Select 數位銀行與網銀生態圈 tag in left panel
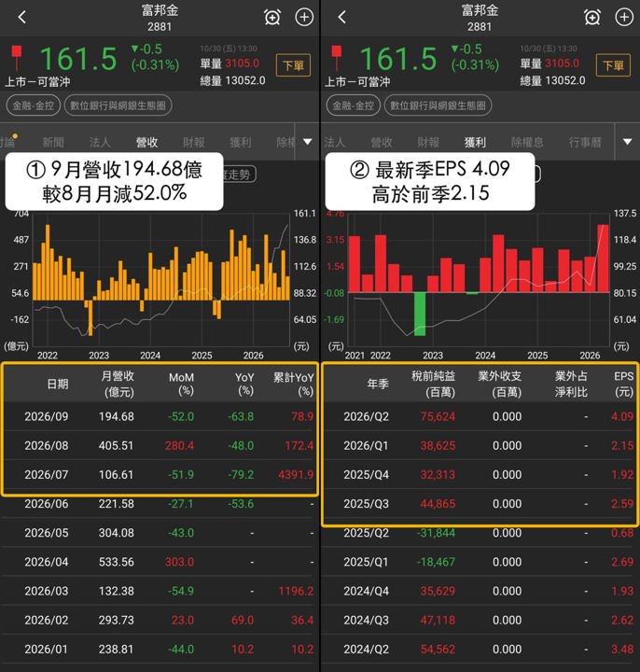The width and height of the screenshot is (640, 672). 118,105
